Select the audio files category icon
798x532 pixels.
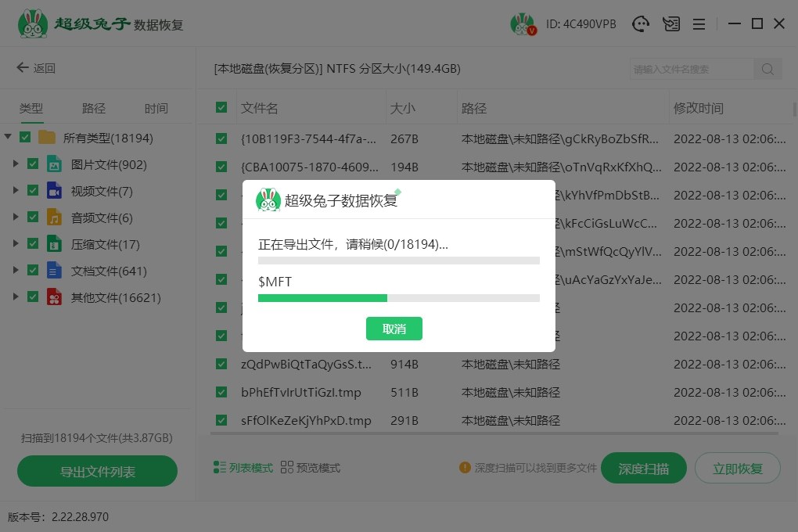54,217
